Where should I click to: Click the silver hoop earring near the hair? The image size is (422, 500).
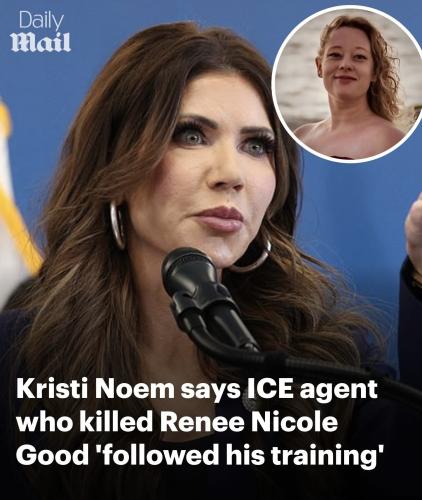tap(117, 225)
